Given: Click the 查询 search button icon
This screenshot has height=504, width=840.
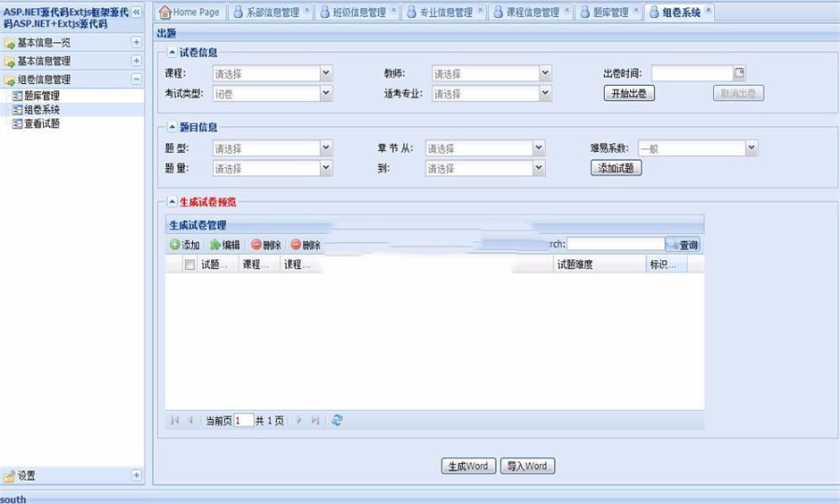Looking at the screenshot, I should (x=673, y=245).
